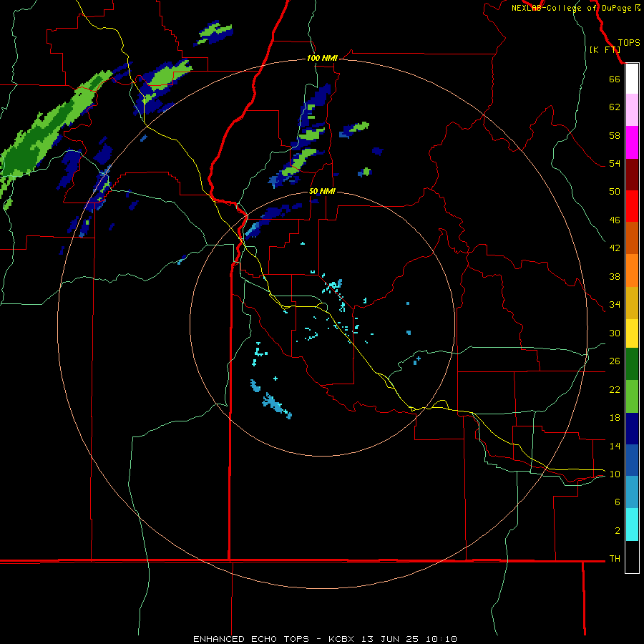Click the '38' legend value label

pyautogui.click(x=615, y=277)
